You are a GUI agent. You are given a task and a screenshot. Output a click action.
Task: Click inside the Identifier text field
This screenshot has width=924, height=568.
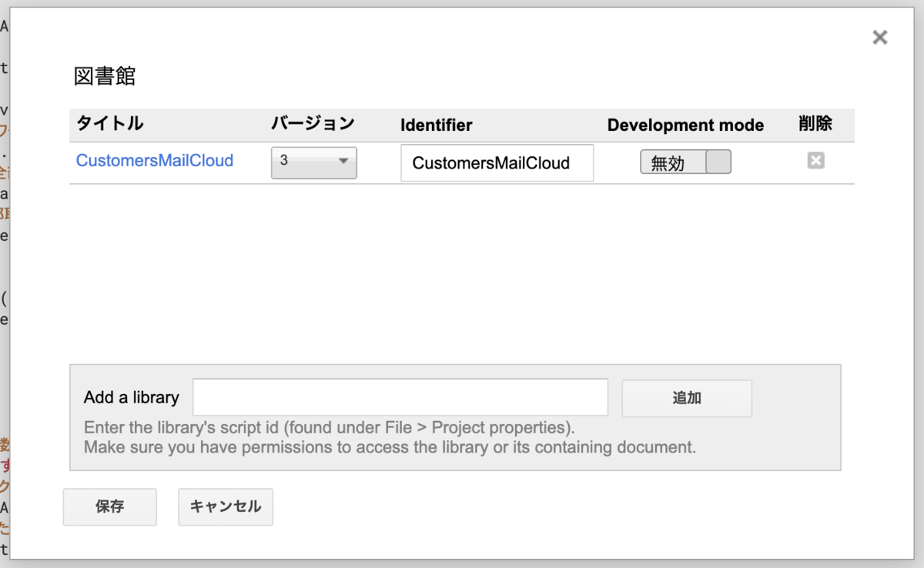496,162
